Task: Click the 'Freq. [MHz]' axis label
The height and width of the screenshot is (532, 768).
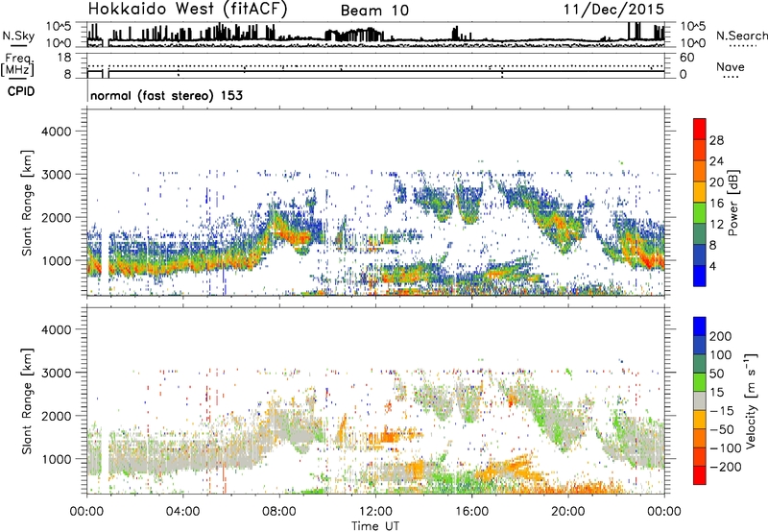Action: click(x=17, y=65)
